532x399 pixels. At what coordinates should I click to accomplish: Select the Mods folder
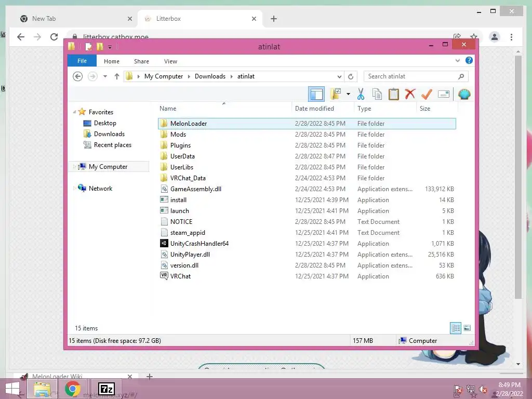tap(307, 135)
